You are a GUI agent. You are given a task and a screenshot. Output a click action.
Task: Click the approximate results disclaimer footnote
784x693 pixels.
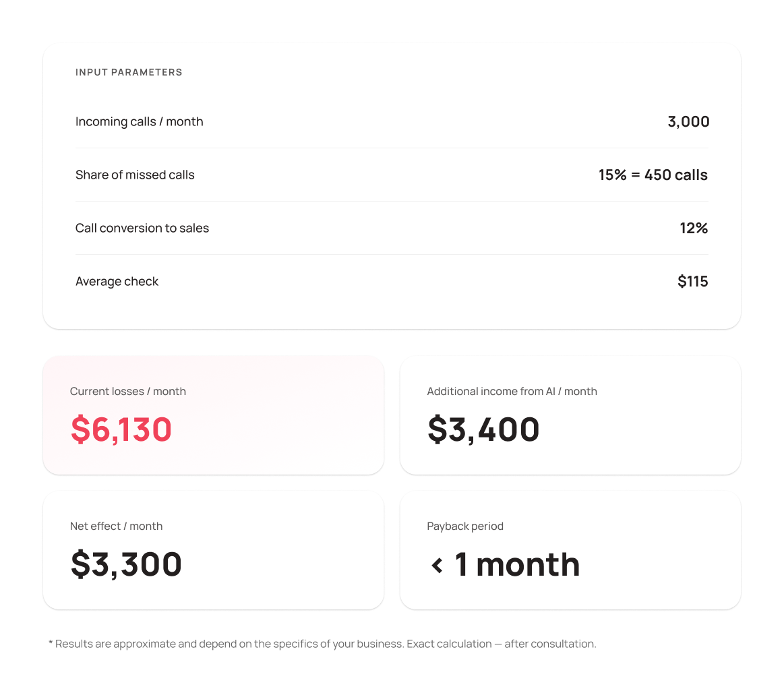[322, 644]
